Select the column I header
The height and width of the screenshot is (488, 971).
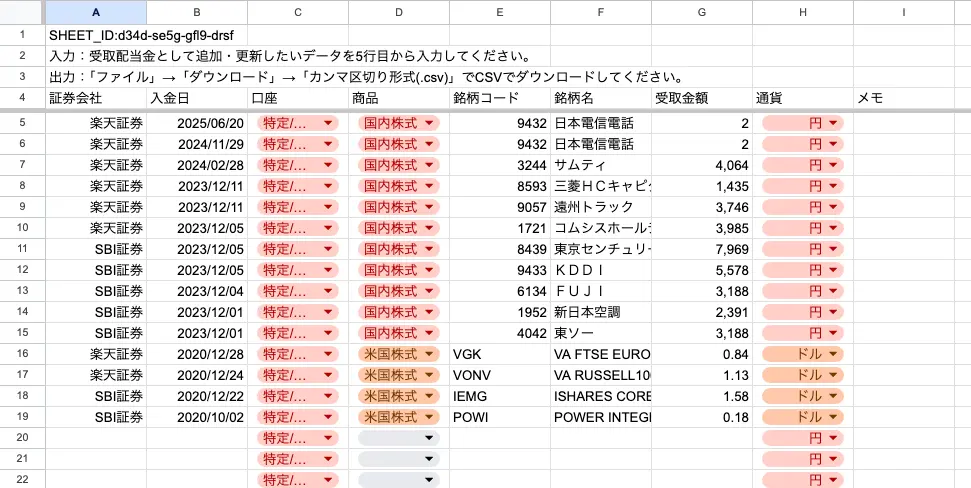[902, 12]
